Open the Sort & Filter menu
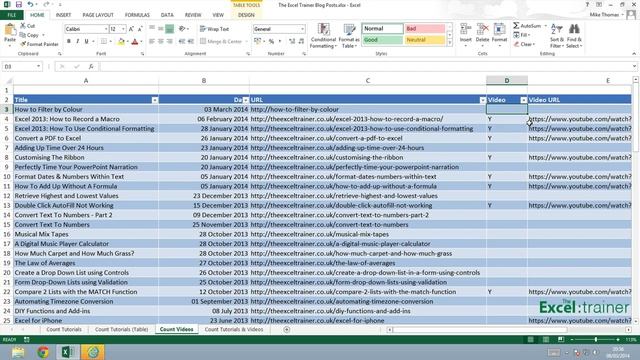The image size is (640, 360). [556, 36]
